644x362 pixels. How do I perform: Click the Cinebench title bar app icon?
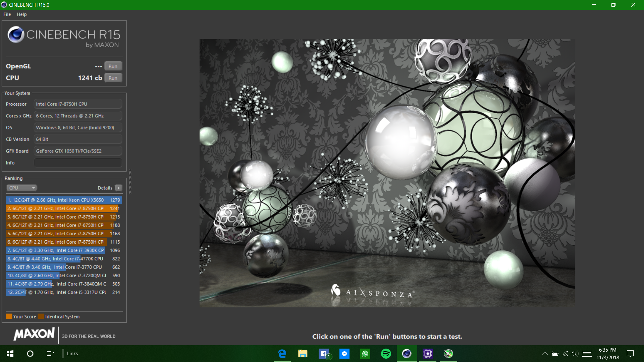point(4,5)
